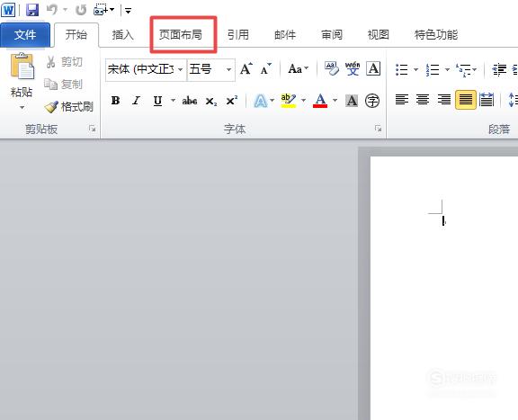Click the Align Text Right icon
Screen dimensions: 518x420
pos(444,100)
